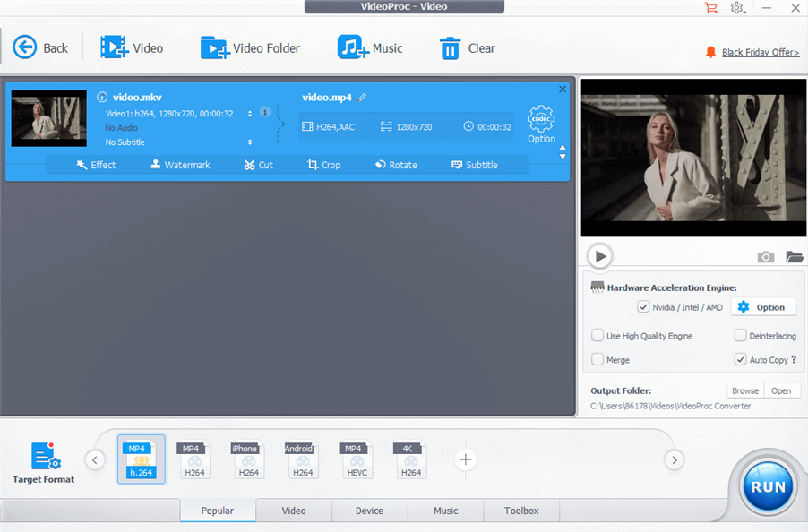Add a Video Folder

[250, 47]
